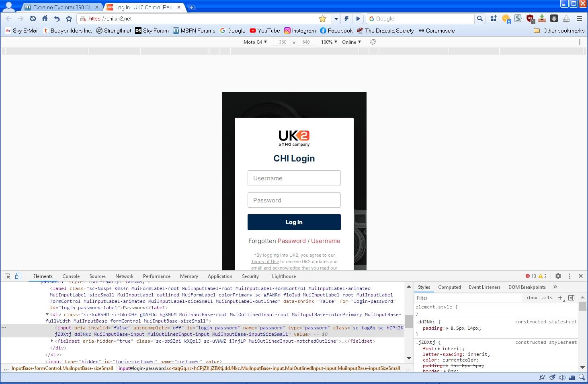This screenshot has width=588, height=384.
Task: Click the S braces extension icon
Action: tap(518, 18)
